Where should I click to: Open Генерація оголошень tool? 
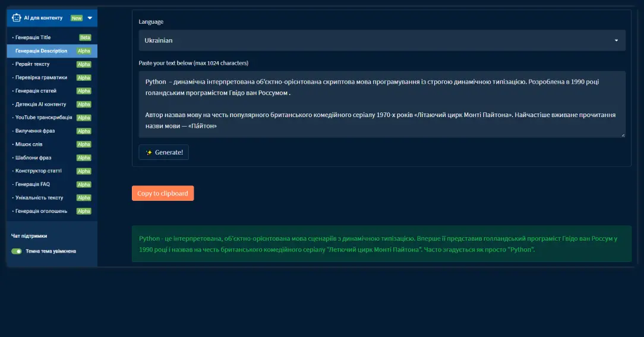pos(52,211)
